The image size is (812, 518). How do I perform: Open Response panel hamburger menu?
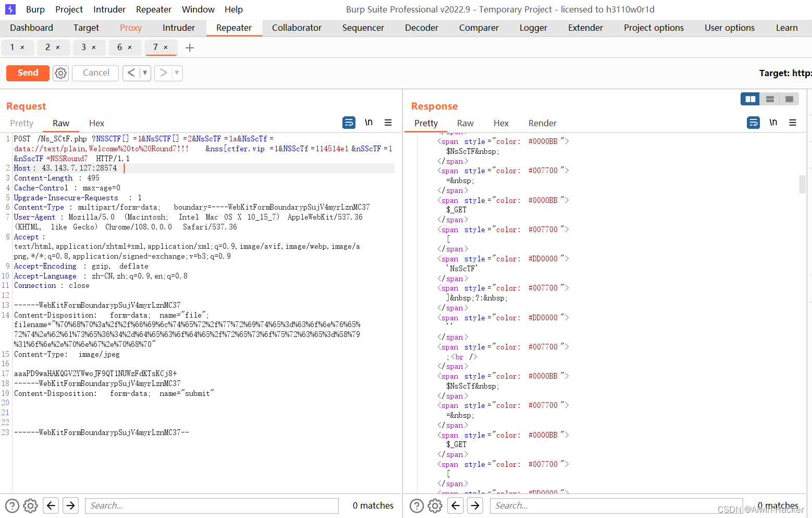click(793, 123)
